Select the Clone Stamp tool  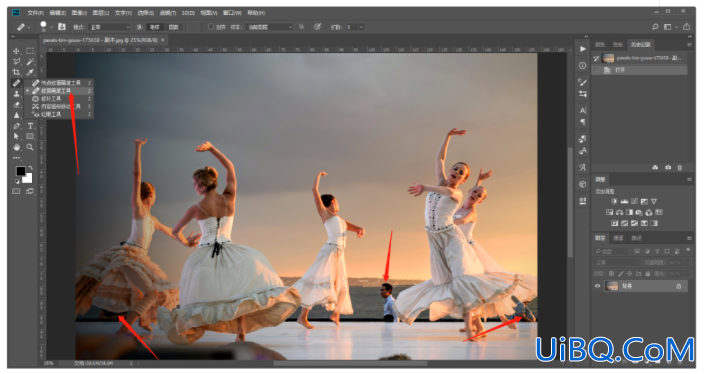coord(17,94)
